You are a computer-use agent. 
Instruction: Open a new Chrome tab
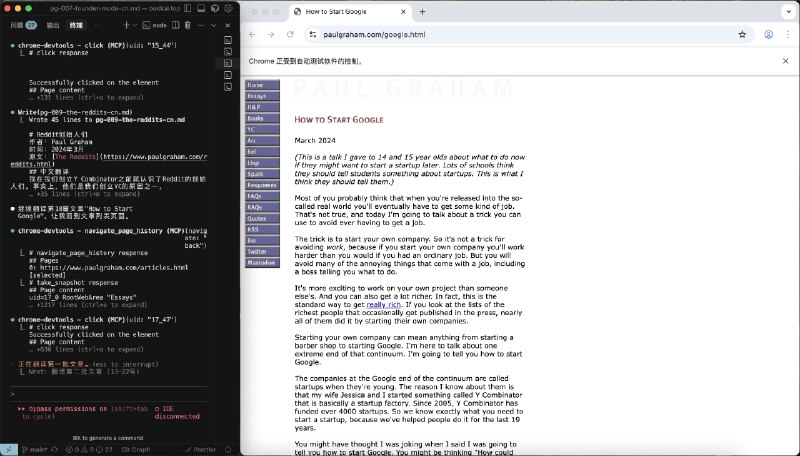(422, 12)
